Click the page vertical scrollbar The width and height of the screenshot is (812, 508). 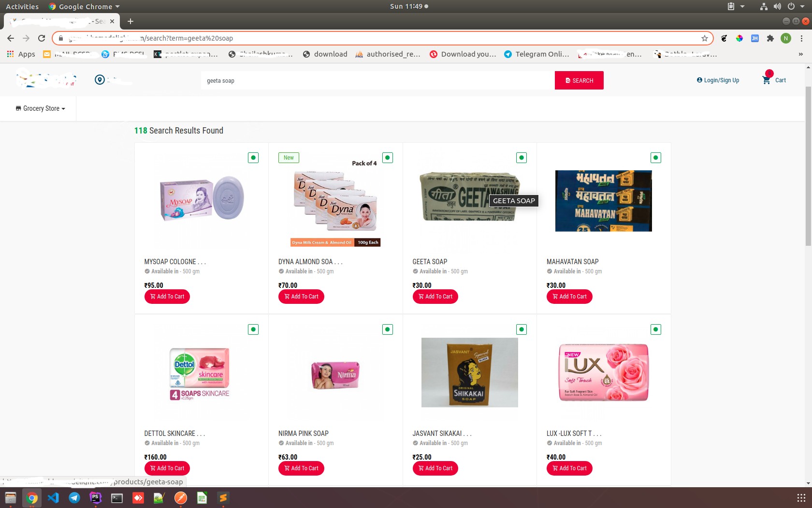tap(808, 167)
